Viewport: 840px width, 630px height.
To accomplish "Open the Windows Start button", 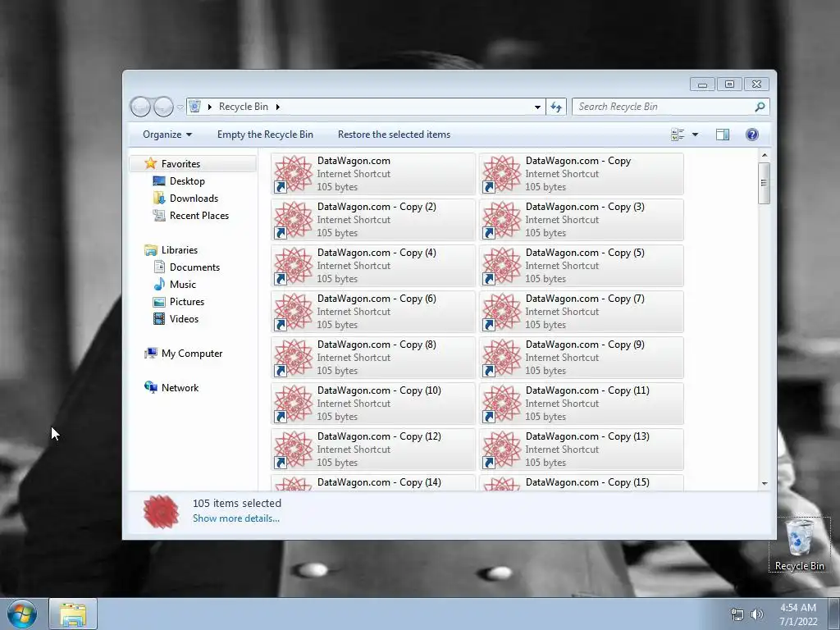I will [22, 614].
